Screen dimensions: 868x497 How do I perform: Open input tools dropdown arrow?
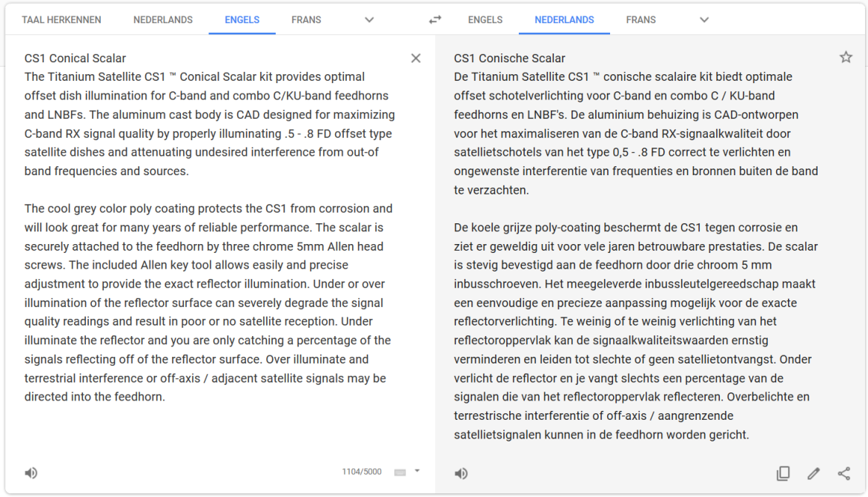coord(417,472)
